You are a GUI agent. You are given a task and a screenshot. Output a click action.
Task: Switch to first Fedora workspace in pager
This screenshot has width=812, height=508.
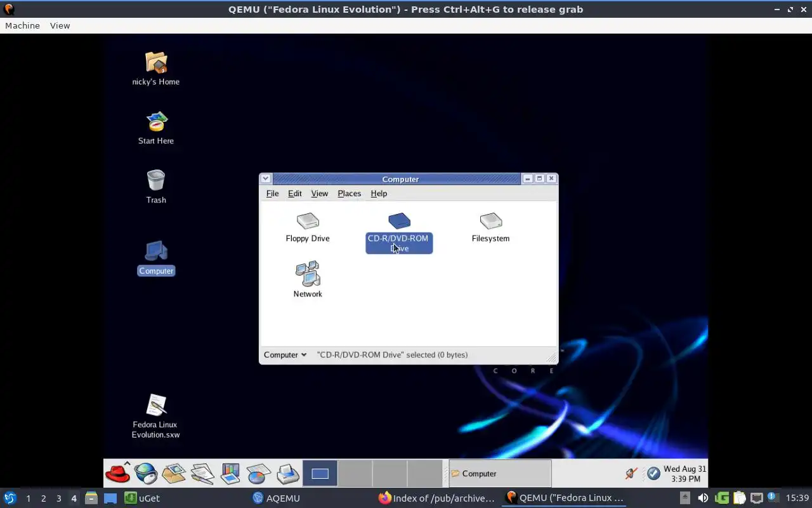pos(320,473)
